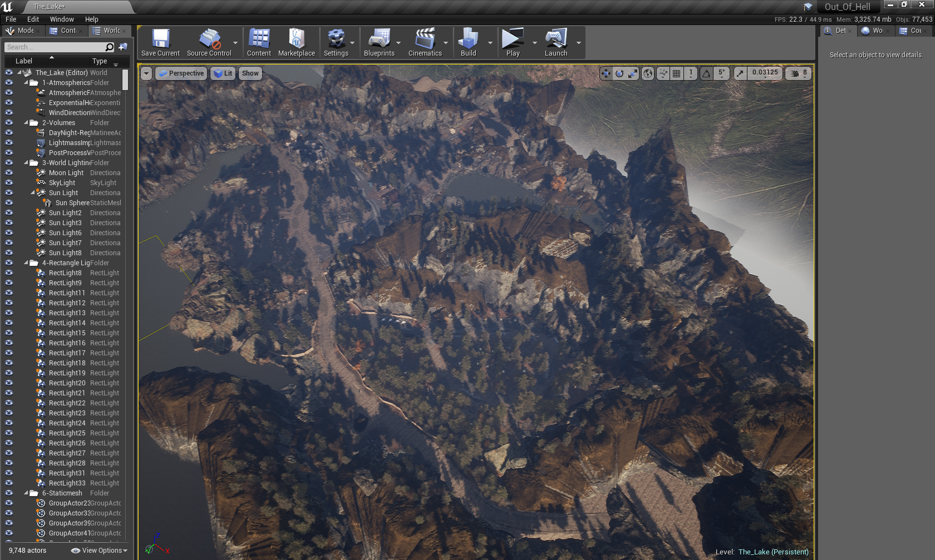Toggle visibility of SkyLight actor

point(9,183)
